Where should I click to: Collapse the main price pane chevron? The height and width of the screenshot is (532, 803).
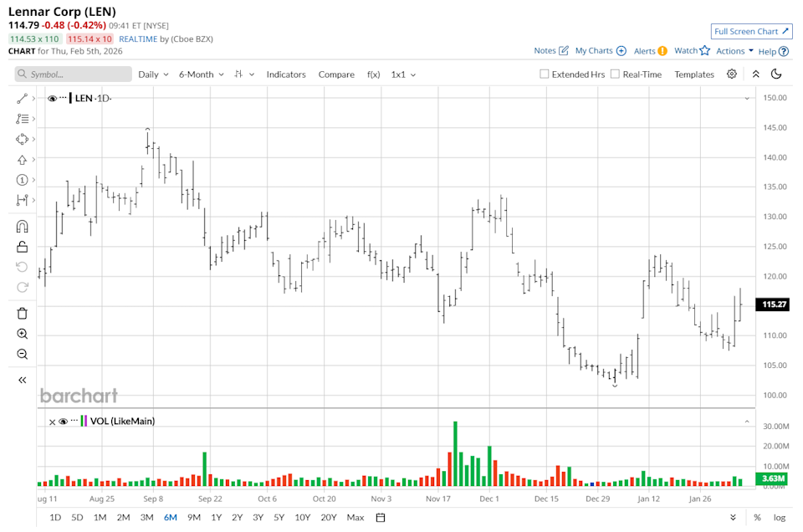[x=747, y=99]
